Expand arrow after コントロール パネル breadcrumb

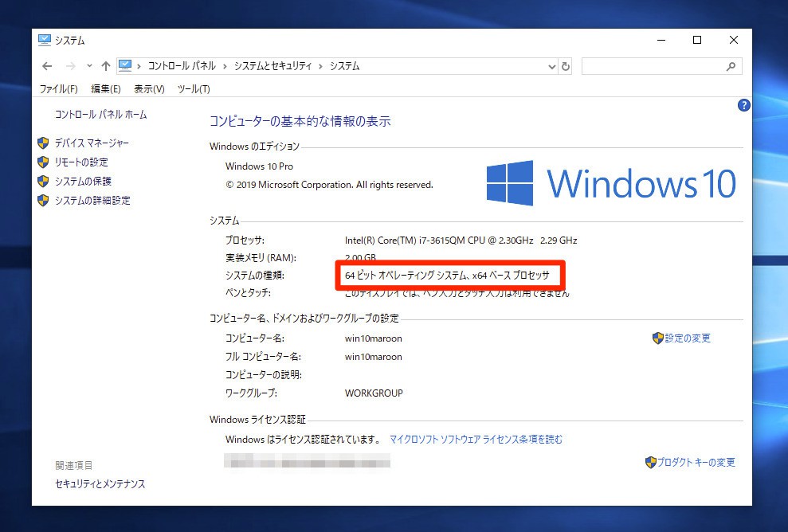tap(225, 66)
